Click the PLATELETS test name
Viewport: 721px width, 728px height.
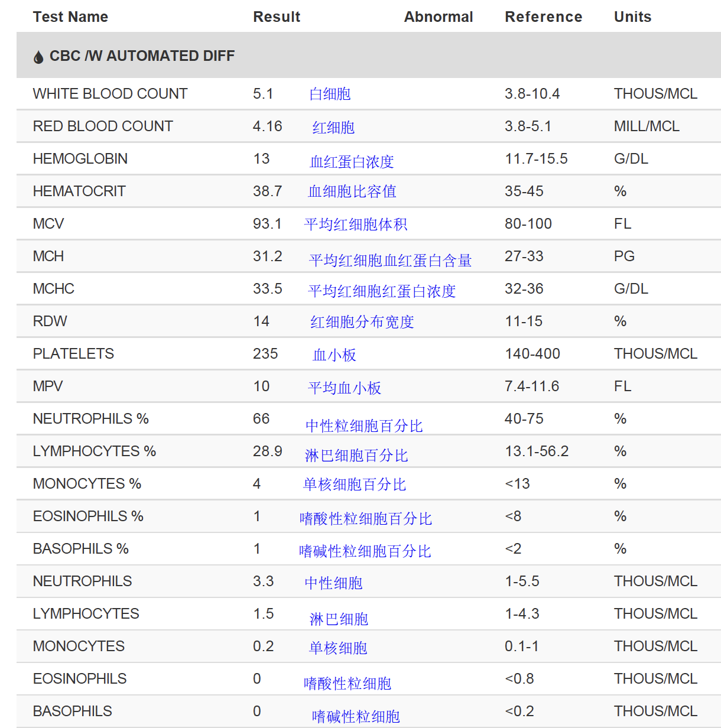[73, 354]
